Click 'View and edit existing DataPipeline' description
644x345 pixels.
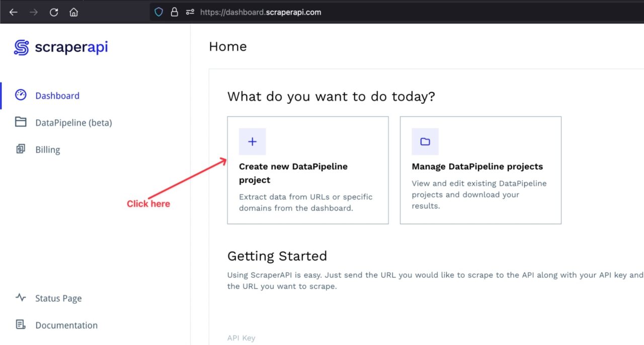[479, 194]
